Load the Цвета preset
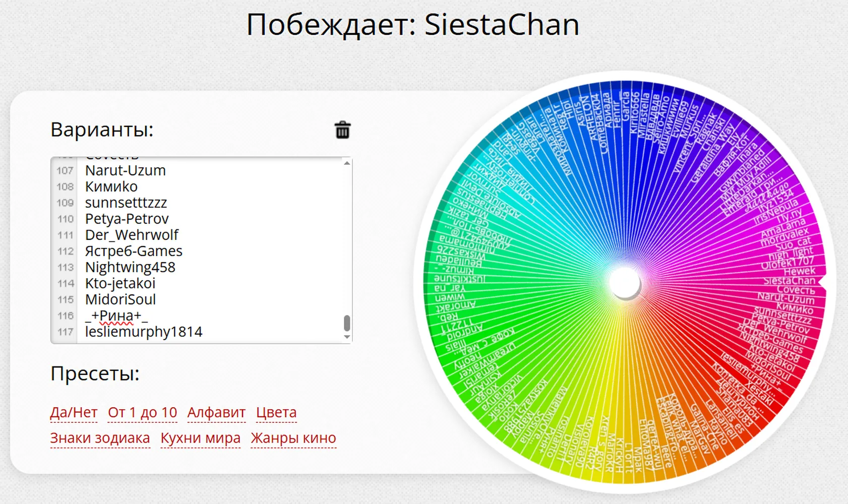Image resolution: width=848 pixels, height=504 pixels. [x=276, y=412]
